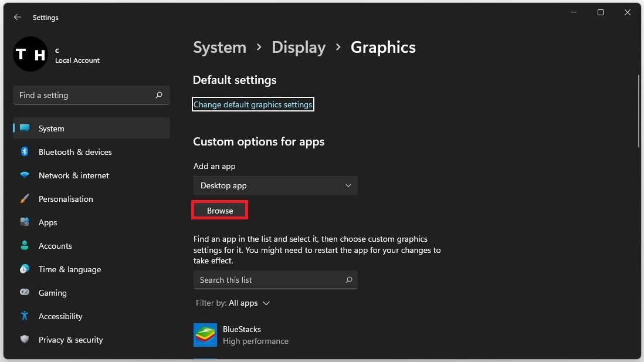Open Change default graphics settings link
This screenshot has width=644, height=362.
(253, 104)
